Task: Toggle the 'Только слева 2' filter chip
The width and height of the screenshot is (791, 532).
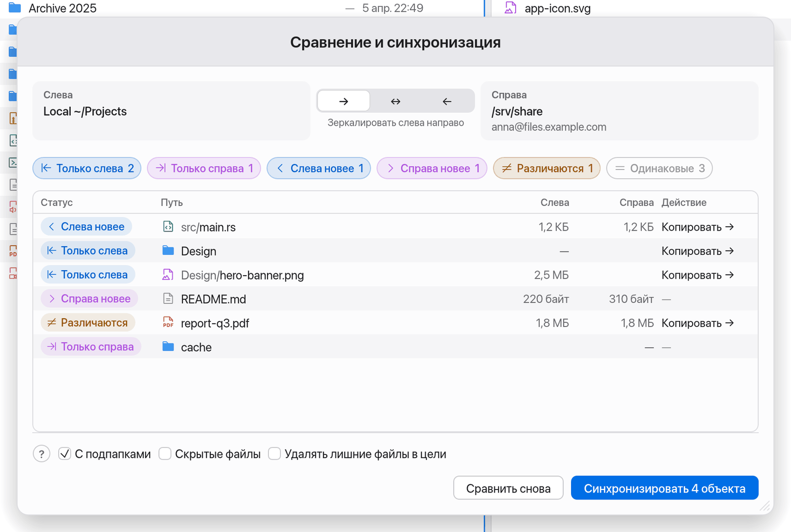Action: pyautogui.click(x=87, y=168)
